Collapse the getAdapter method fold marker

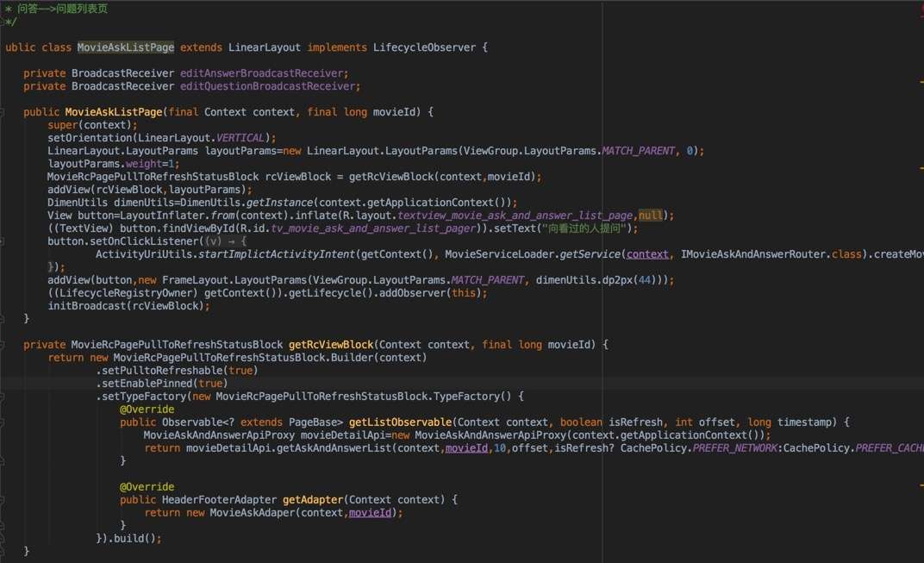click(2, 500)
